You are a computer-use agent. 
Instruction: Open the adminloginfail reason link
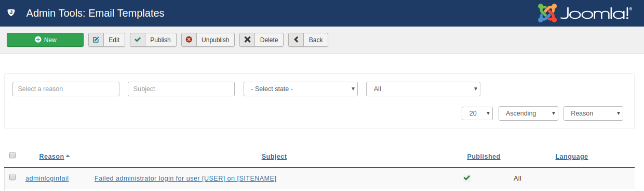[x=47, y=179]
